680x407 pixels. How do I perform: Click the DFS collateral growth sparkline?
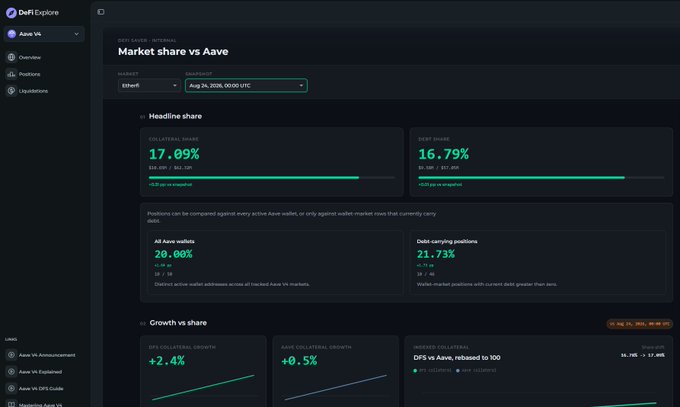coord(203,387)
